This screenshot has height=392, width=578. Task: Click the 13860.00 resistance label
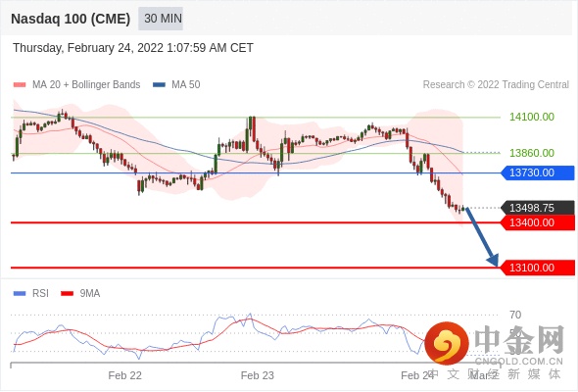tap(532, 153)
